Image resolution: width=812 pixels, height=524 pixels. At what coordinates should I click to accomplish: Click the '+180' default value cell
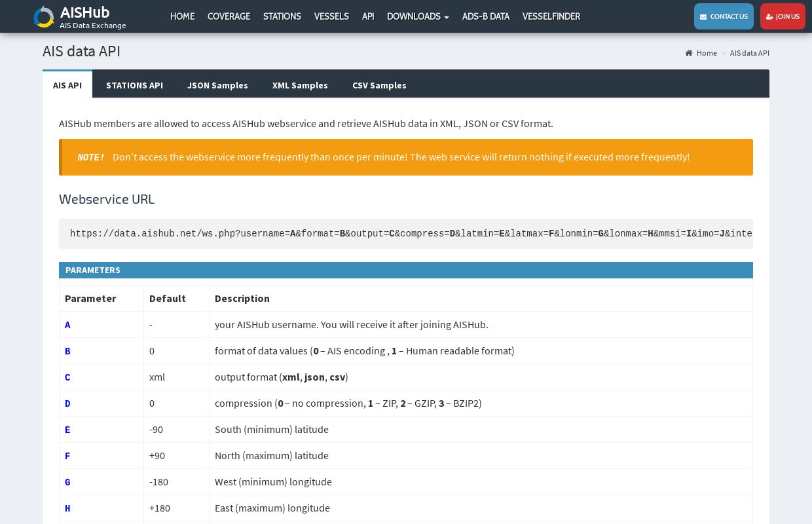click(176, 508)
